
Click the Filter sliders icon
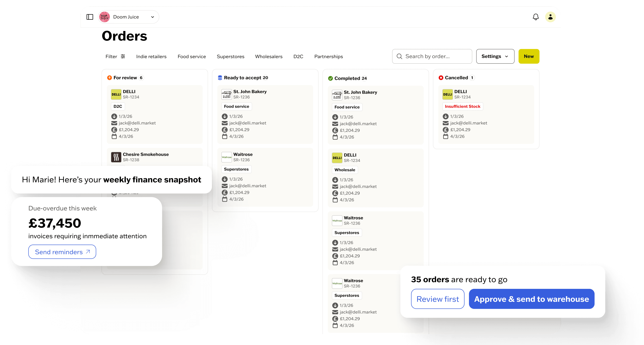pos(123,56)
